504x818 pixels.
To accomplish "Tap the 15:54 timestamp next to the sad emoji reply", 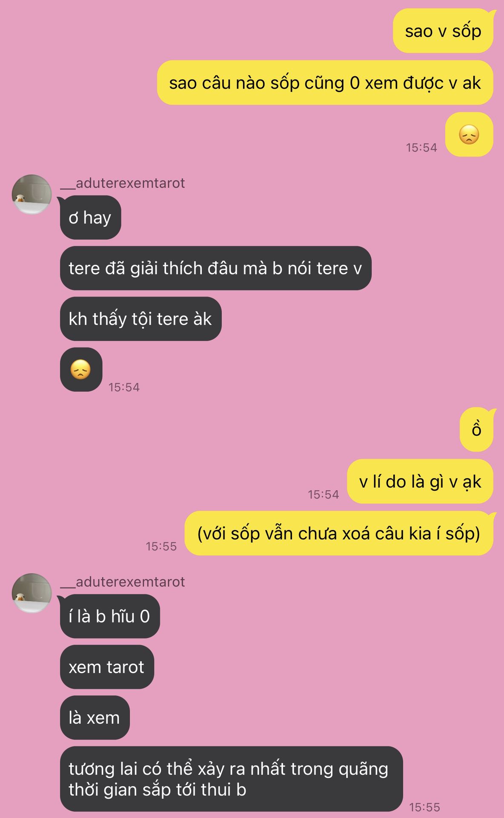I will (x=124, y=387).
